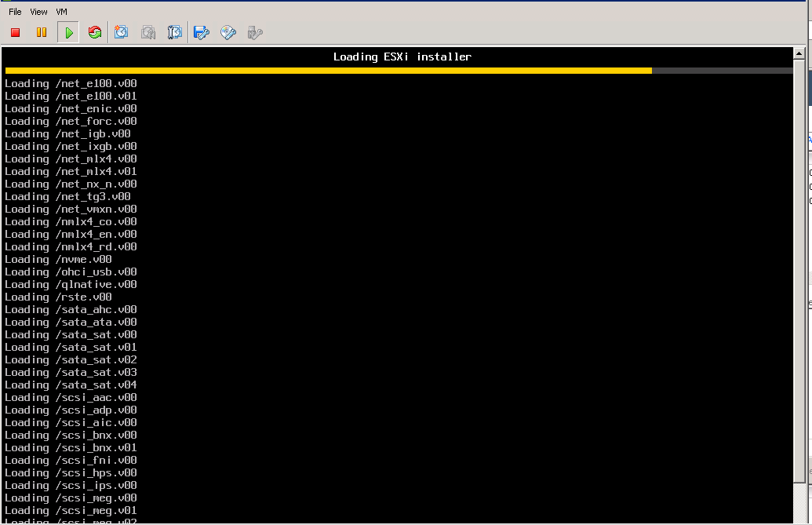The height and width of the screenshot is (525, 812).
Task: Open the View menu
Action: pos(39,12)
